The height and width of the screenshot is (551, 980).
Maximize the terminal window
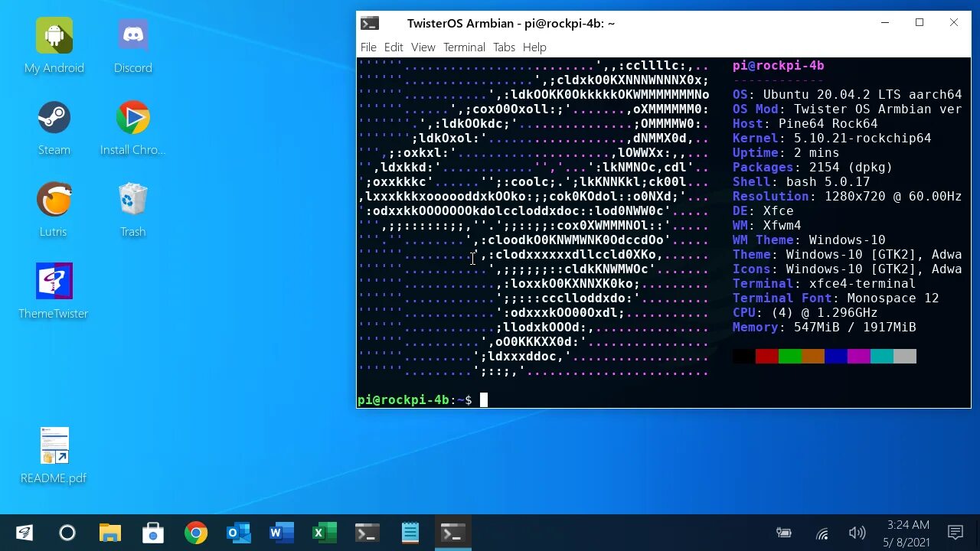[x=920, y=23]
